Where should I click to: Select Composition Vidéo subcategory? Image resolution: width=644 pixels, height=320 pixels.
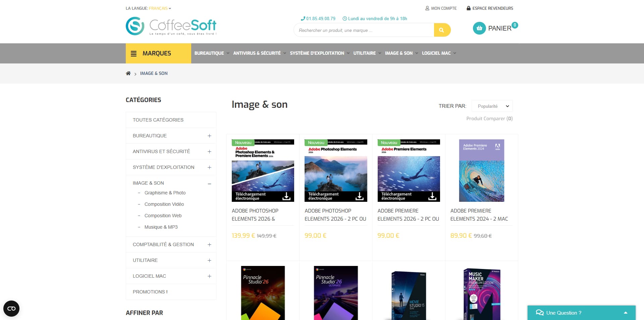pos(164,204)
